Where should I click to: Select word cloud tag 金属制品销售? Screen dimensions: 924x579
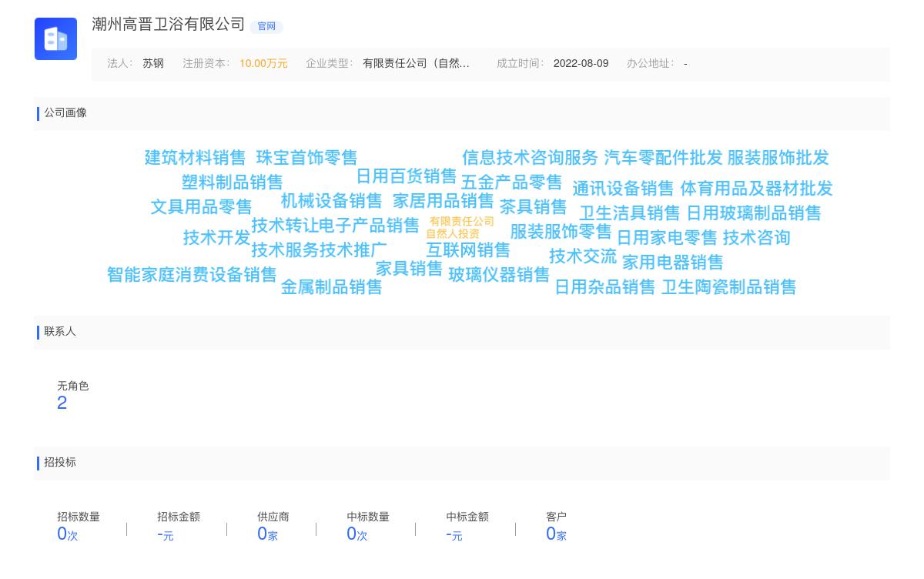click(331, 287)
